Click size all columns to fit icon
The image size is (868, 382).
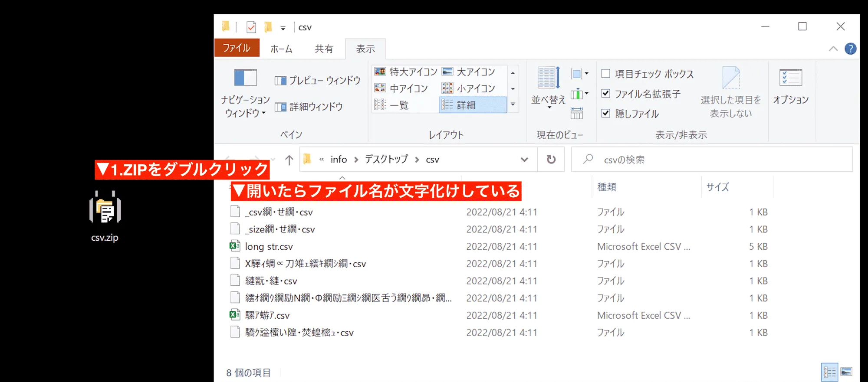click(x=576, y=113)
